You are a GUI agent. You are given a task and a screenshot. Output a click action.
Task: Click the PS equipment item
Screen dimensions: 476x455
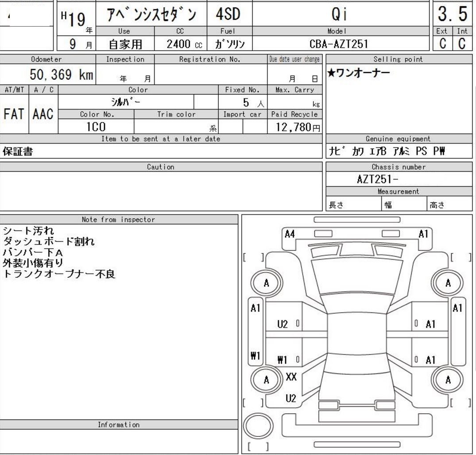[422, 151]
